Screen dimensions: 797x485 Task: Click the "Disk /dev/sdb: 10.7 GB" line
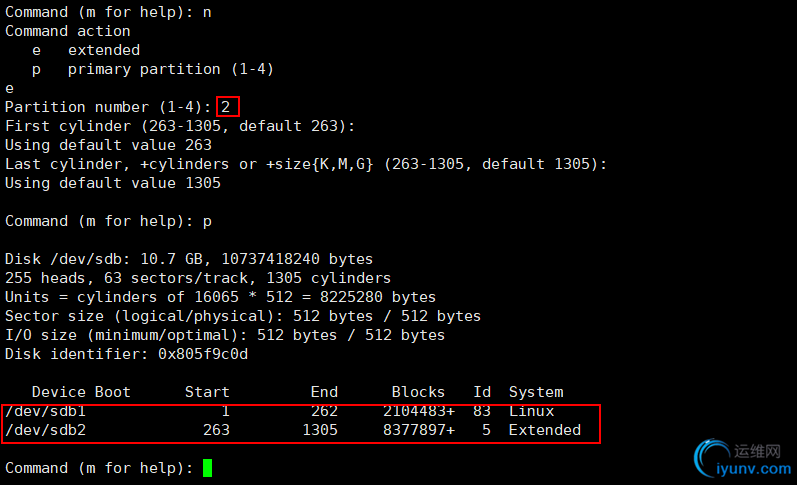(189, 259)
